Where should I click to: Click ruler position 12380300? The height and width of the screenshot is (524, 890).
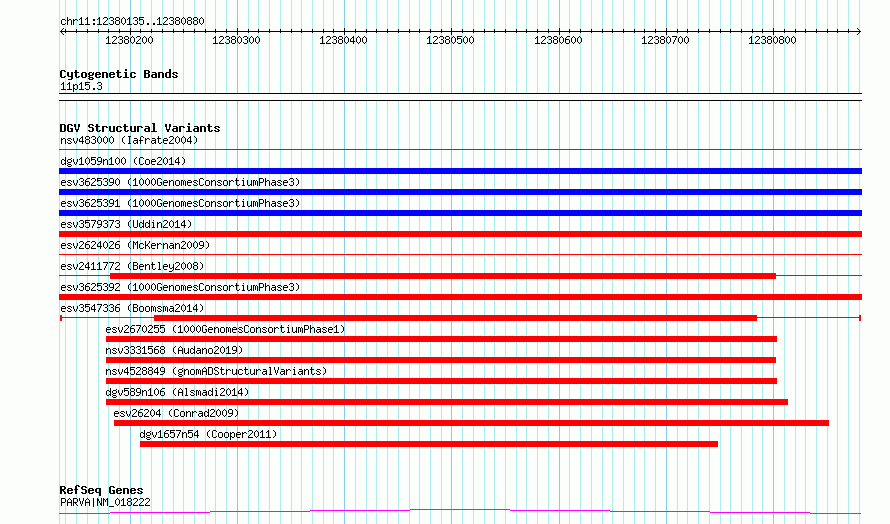click(x=236, y=40)
